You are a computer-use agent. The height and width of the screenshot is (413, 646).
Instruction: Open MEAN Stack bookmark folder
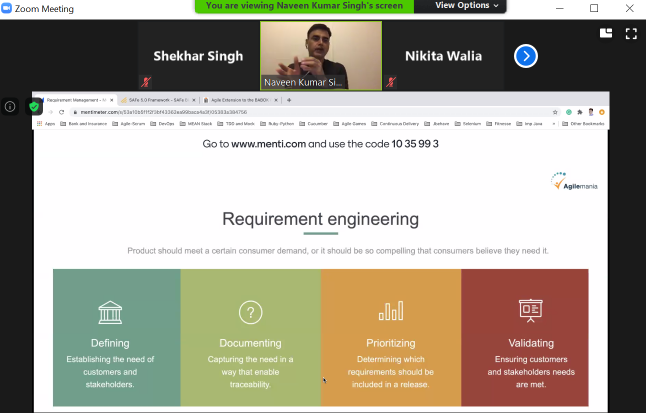(196, 124)
